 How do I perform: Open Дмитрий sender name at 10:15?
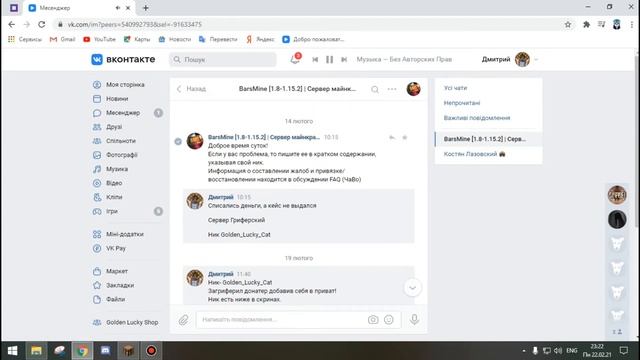221,197
